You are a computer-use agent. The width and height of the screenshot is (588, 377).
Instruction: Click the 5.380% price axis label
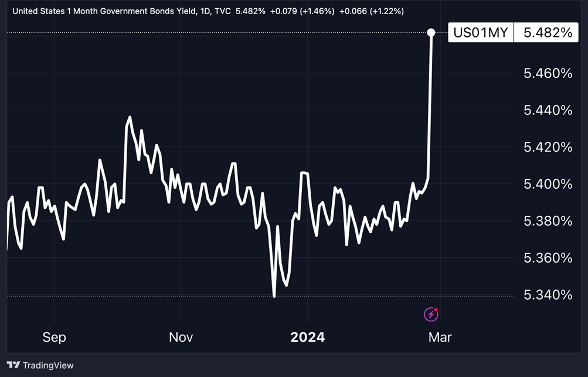coord(548,221)
